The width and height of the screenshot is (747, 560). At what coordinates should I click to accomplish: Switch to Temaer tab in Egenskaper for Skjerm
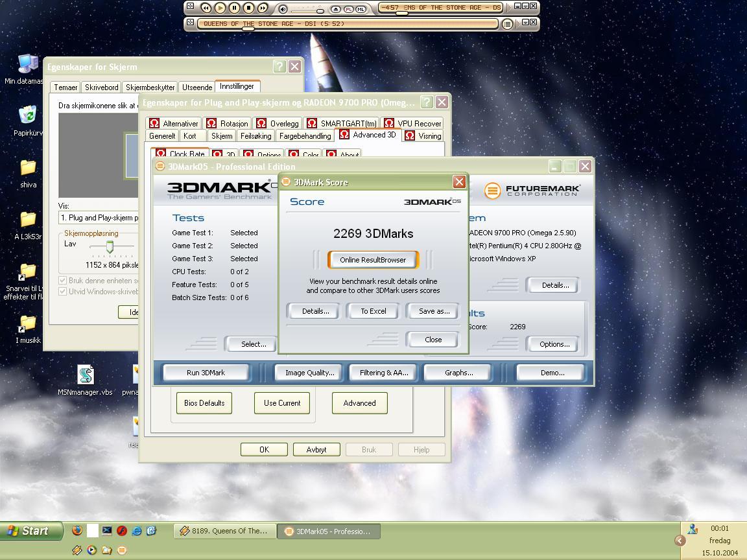point(65,87)
